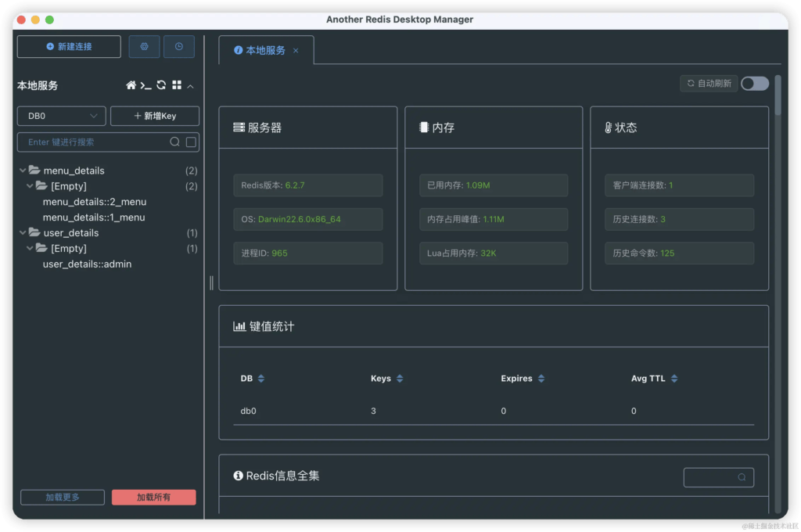
Task: Collapse the menu_details folder
Action: tap(23, 171)
